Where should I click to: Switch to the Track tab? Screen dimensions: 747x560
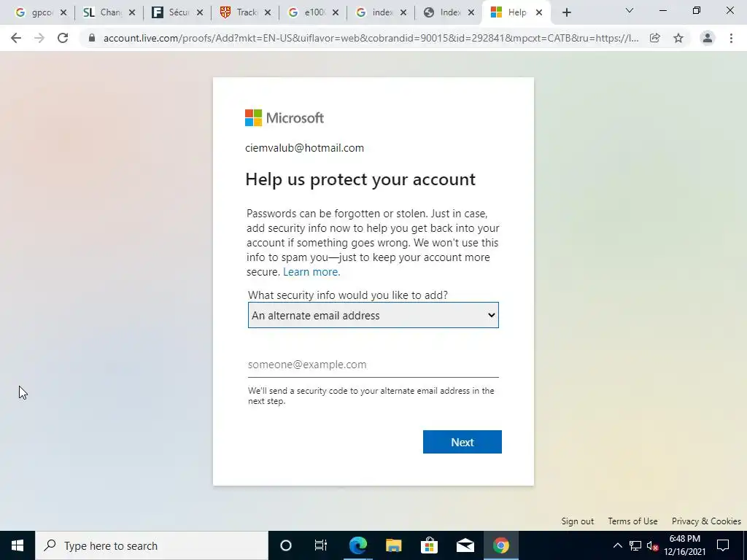pyautogui.click(x=239, y=13)
